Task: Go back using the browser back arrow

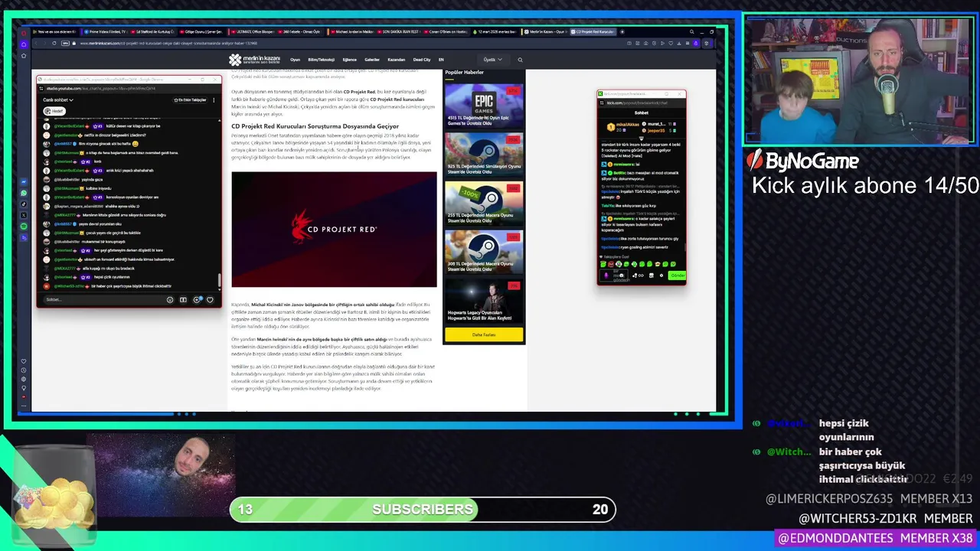Action: coord(36,43)
